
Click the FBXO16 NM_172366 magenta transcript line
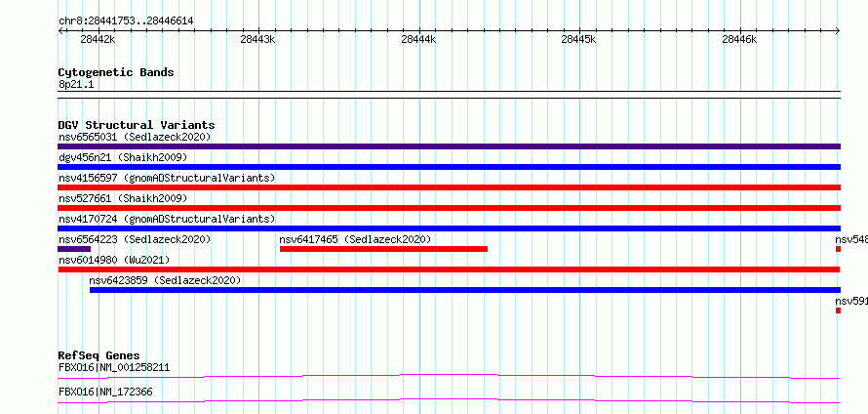point(449,400)
